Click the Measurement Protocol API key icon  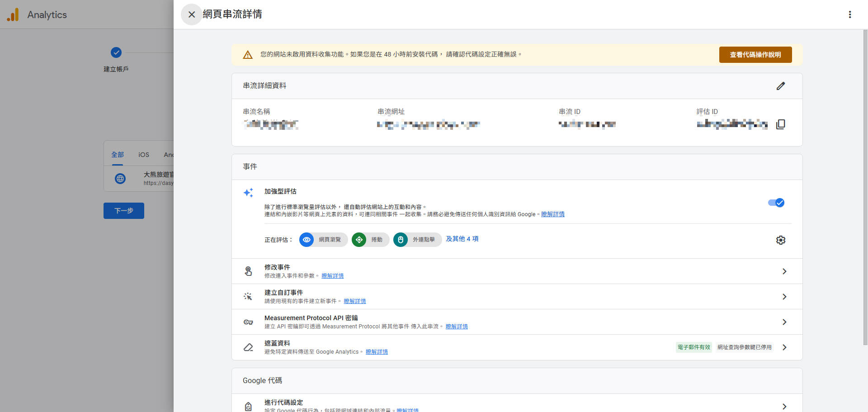248,322
